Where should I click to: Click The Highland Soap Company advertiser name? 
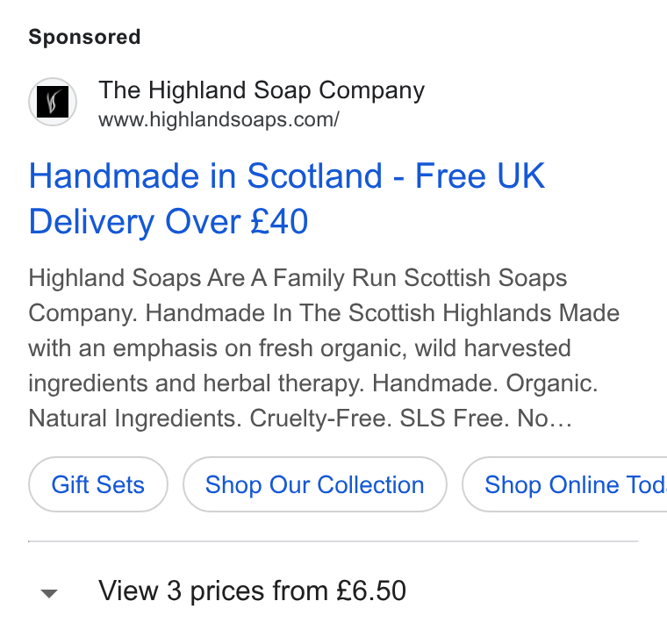[x=262, y=90]
